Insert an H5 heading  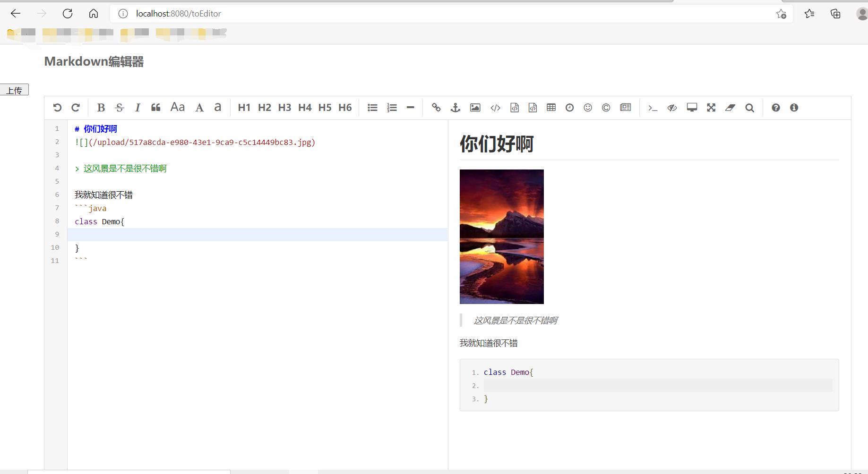(x=325, y=108)
